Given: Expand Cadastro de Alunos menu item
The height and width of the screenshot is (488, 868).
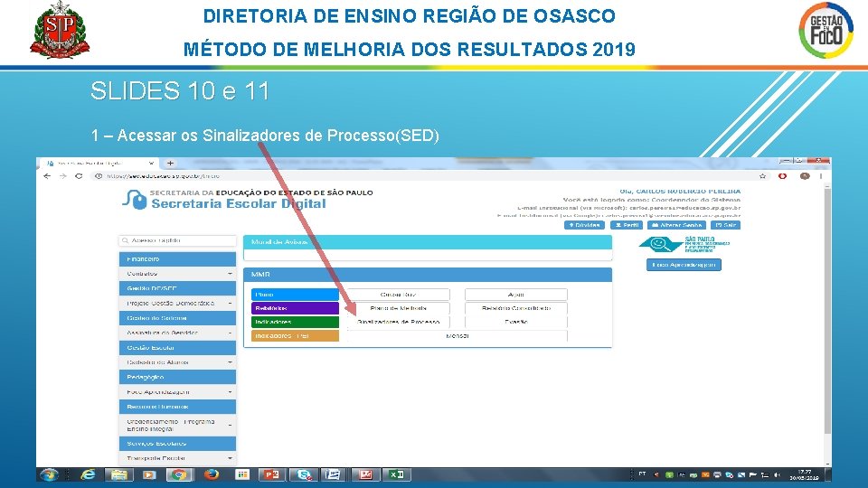Looking at the screenshot, I should [x=177, y=362].
